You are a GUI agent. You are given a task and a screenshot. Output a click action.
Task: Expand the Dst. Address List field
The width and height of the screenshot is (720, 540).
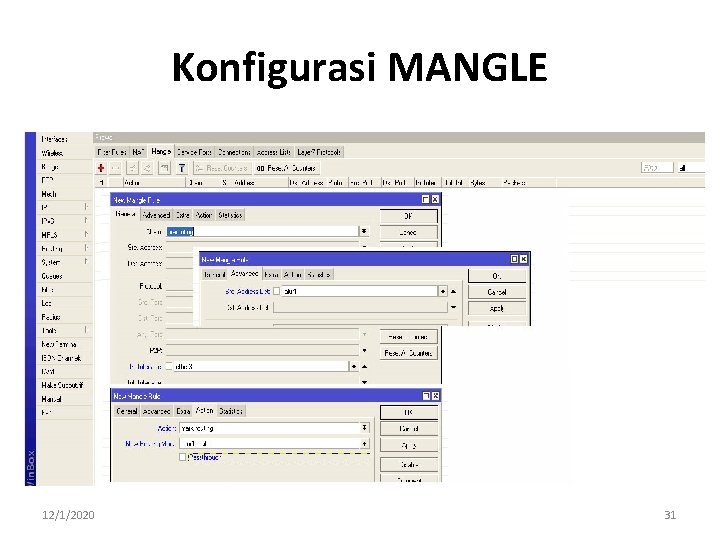[454, 307]
